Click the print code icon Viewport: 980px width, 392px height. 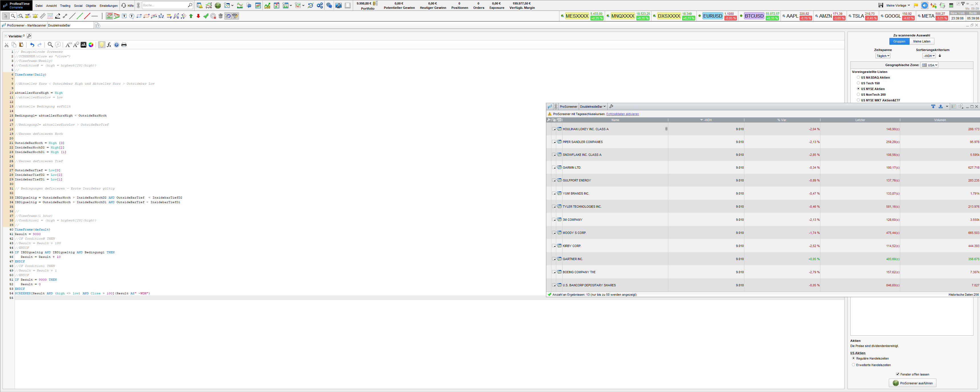point(124,45)
